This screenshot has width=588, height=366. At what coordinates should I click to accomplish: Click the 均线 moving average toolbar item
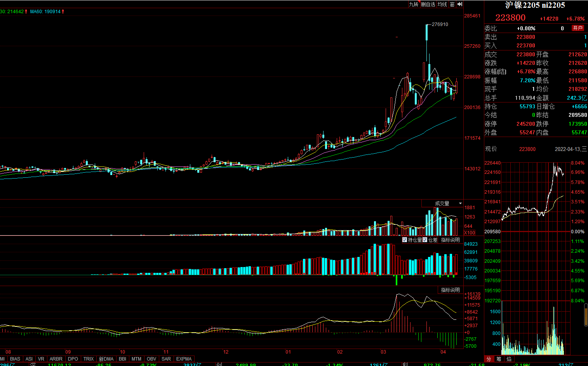point(442,4)
